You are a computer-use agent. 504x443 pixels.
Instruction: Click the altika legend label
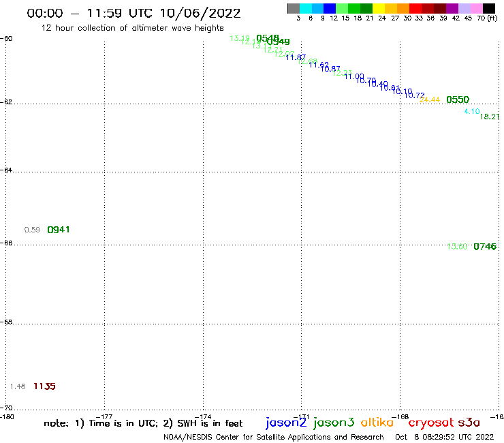pos(377,422)
